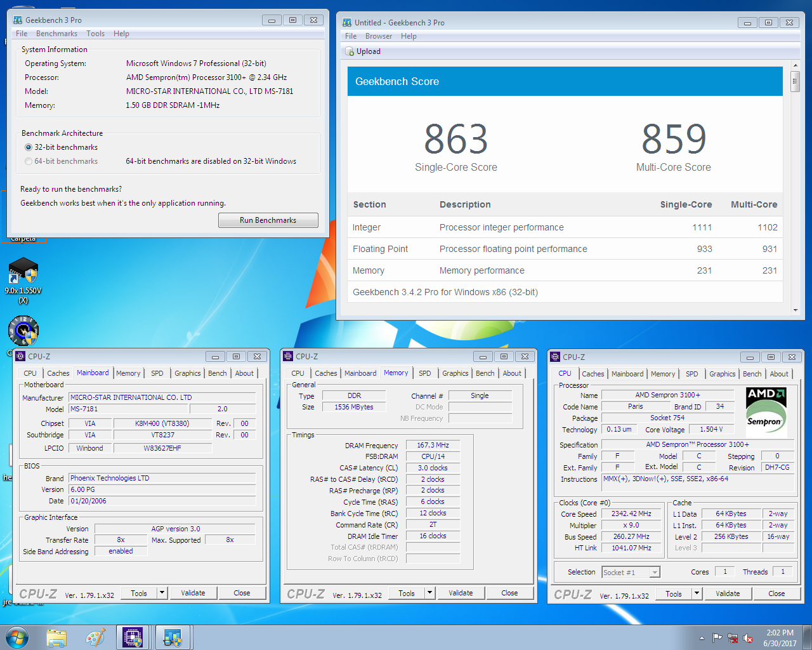Open Tools dropdown arrow in CPU-Z Mainboard window

click(162, 593)
